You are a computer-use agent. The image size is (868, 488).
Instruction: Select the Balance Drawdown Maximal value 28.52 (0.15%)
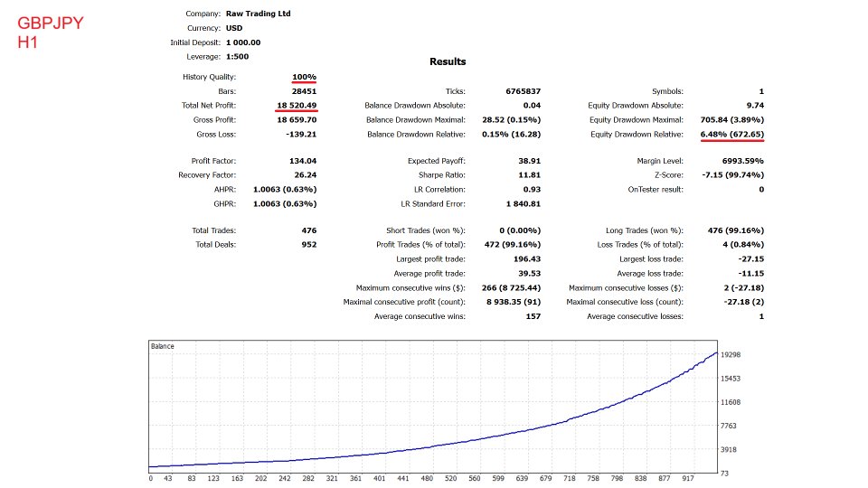click(x=512, y=119)
